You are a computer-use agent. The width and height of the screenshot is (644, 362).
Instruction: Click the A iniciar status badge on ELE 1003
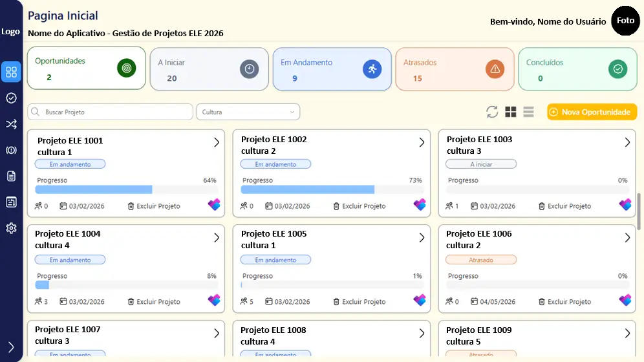click(x=481, y=164)
